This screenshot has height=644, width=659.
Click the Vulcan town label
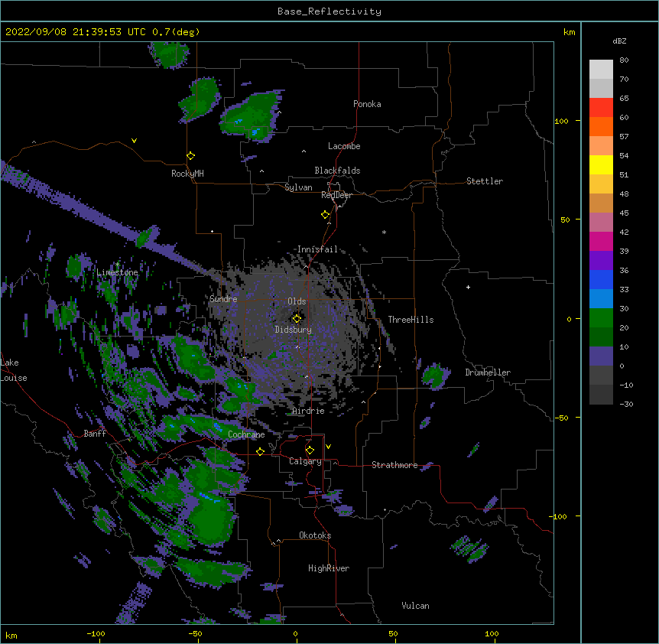click(415, 606)
